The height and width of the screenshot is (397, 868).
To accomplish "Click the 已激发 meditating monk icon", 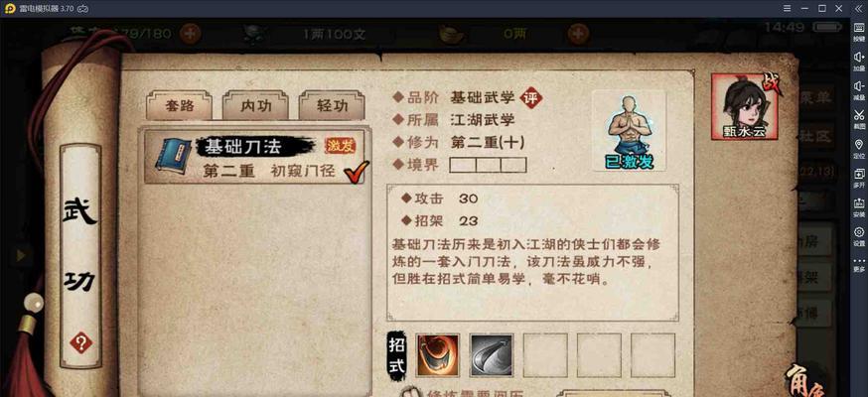I will pos(629,132).
